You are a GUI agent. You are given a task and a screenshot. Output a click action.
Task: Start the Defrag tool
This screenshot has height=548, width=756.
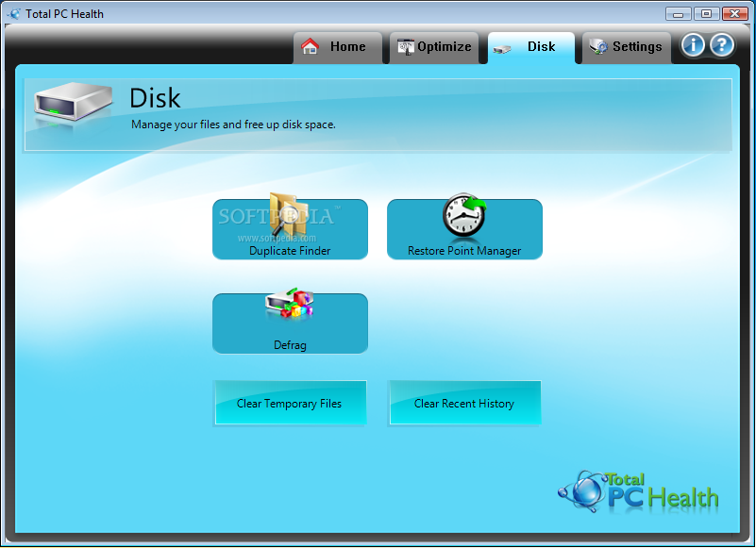pyautogui.click(x=290, y=323)
